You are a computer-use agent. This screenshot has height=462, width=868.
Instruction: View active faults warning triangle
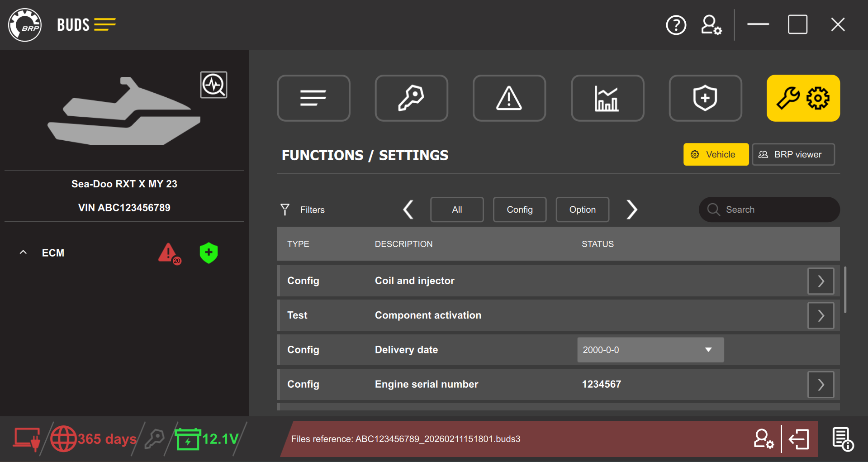(509, 98)
